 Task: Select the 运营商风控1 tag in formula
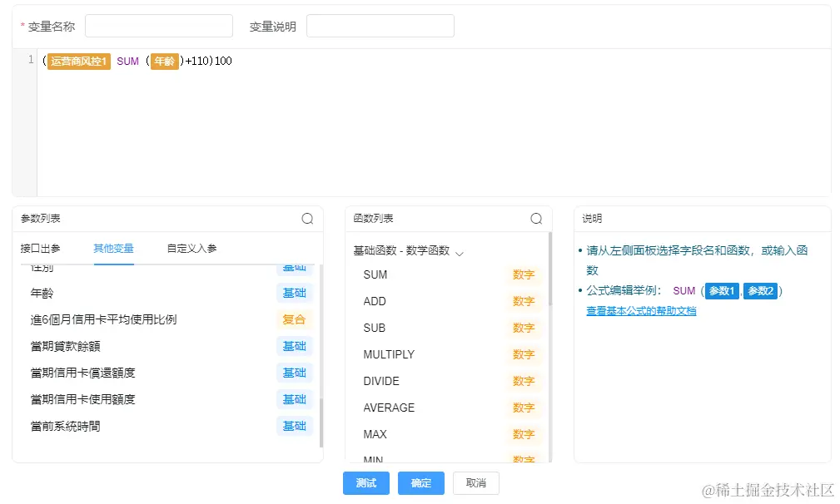[79, 62]
